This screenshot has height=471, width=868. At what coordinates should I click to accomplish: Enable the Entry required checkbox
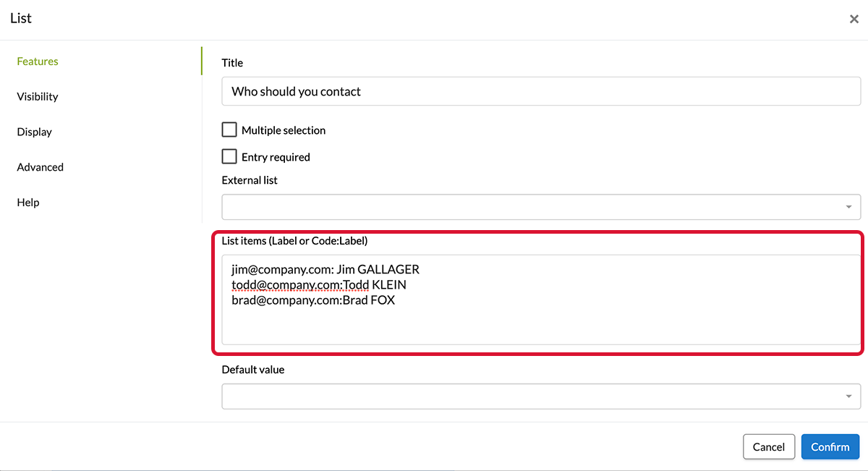tap(229, 156)
